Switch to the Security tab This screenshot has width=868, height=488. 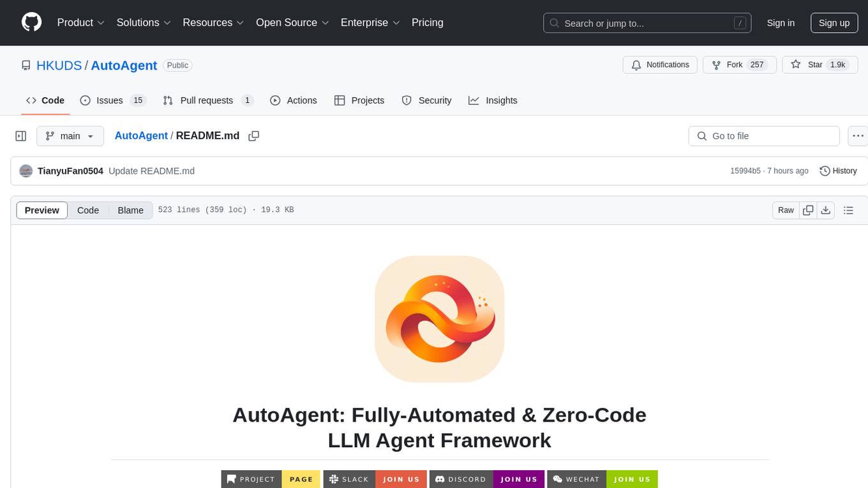pos(426,100)
